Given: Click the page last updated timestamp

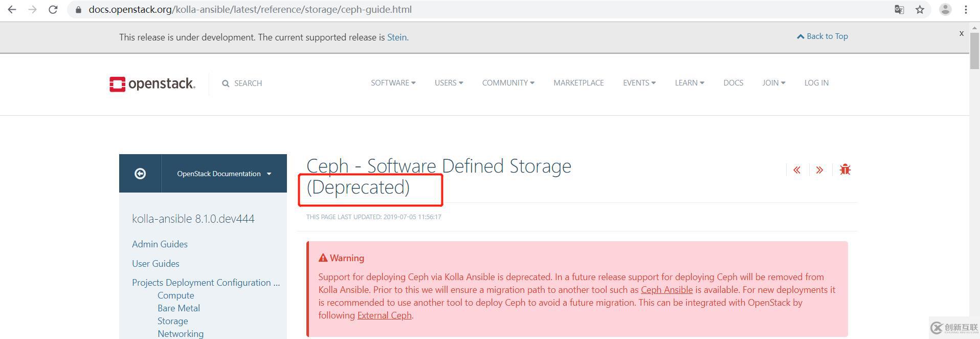Looking at the screenshot, I should coord(373,217).
